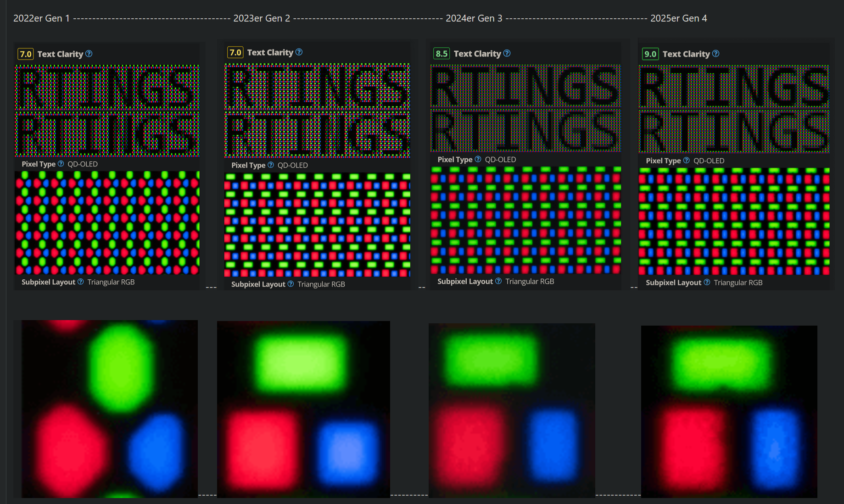This screenshot has width=844, height=504.
Task: Click 'QD-OLED' value in Gen 1 panel
Action: (x=83, y=164)
